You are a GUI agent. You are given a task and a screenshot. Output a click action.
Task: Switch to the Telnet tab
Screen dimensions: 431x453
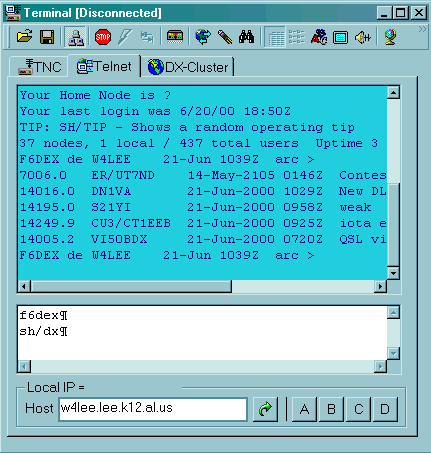(104, 66)
